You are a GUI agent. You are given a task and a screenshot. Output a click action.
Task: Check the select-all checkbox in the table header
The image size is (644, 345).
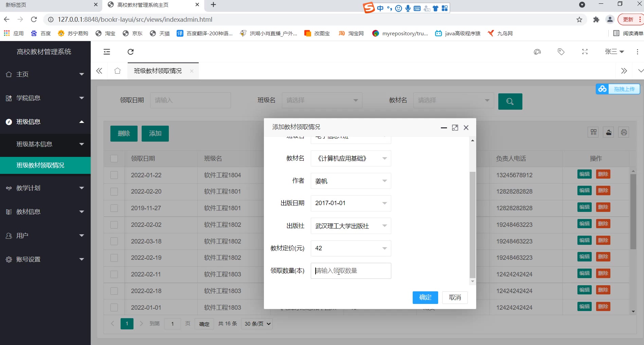point(114,159)
